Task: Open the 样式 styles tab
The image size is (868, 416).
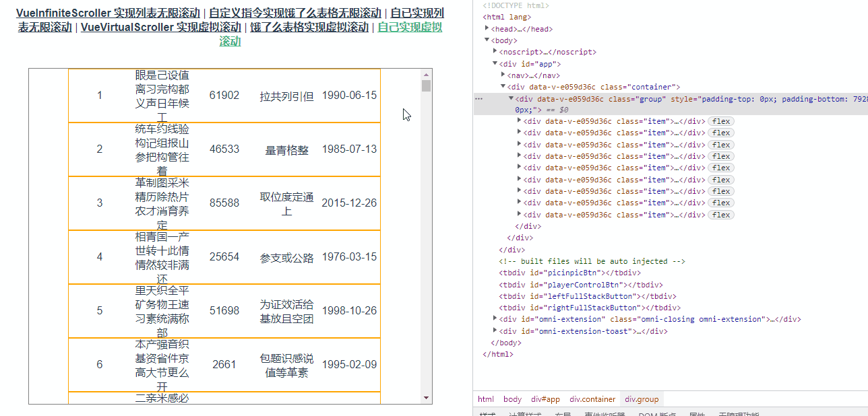Action: pos(487,413)
